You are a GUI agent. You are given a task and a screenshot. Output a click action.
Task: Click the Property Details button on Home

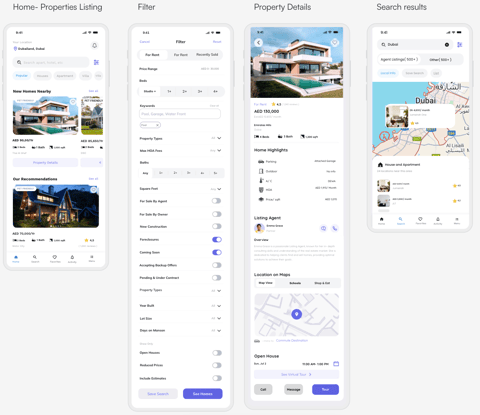pyautogui.click(x=45, y=163)
